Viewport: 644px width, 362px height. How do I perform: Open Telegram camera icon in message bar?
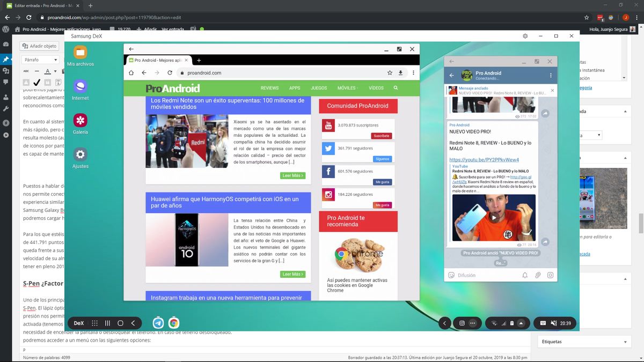click(x=550, y=275)
